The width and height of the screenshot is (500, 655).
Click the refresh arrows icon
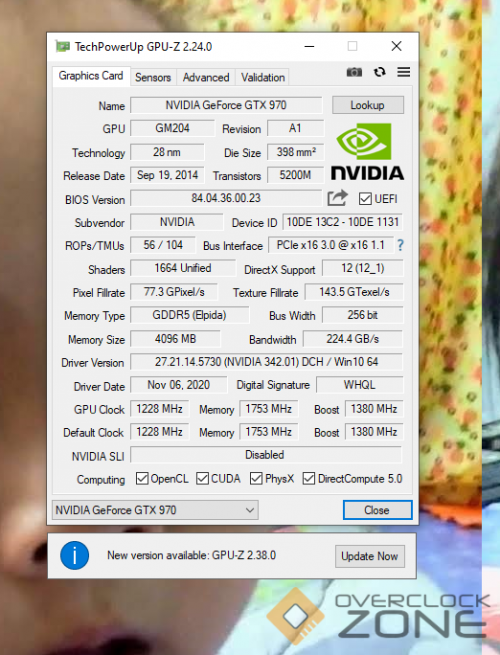click(379, 72)
